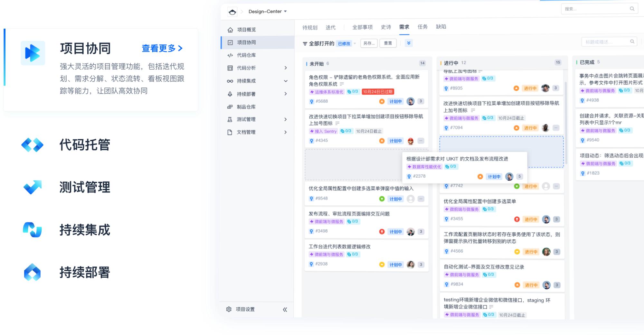
Task: Click 测试管理 flask icon in sidebar
Action: pyautogui.click(x=230, y=119)
